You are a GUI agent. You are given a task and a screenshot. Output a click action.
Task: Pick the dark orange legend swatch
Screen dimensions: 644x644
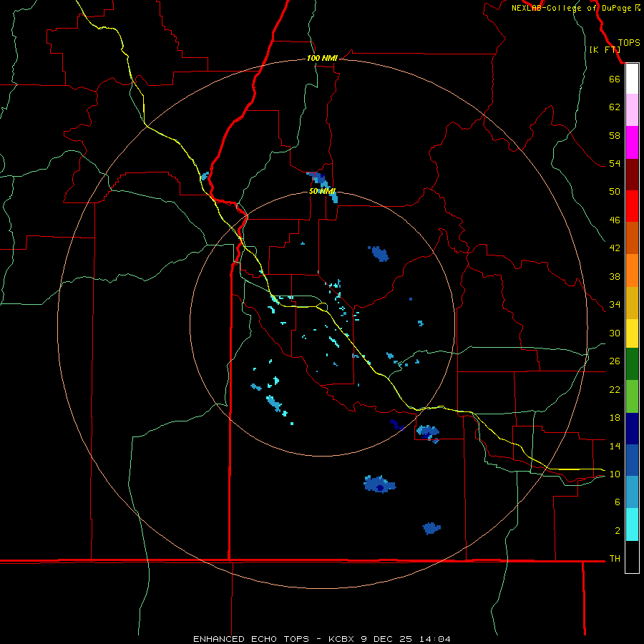pyautogui.click(x=632, y=238)
